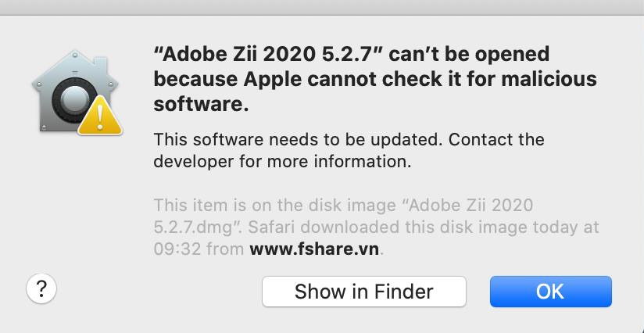Confirm the dialog with the OK button
644x333 pixels.
click(x=550, y=292)
